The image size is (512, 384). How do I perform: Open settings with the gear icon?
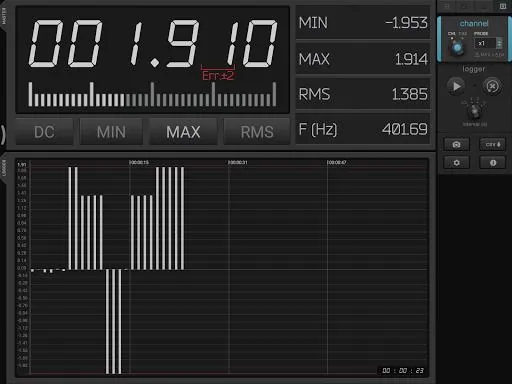(x=456, y=163)
